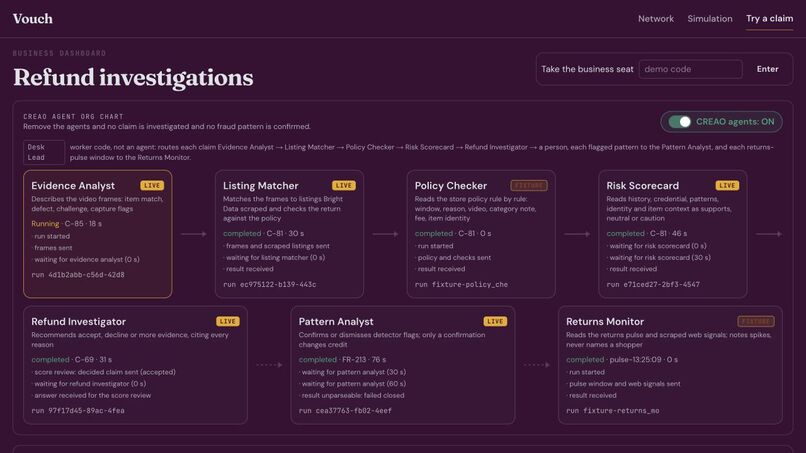Click LIVE badge on Listing Matcher
Image resolution: width=806 pixels, height=453 pixels.
tap(343, 186)
